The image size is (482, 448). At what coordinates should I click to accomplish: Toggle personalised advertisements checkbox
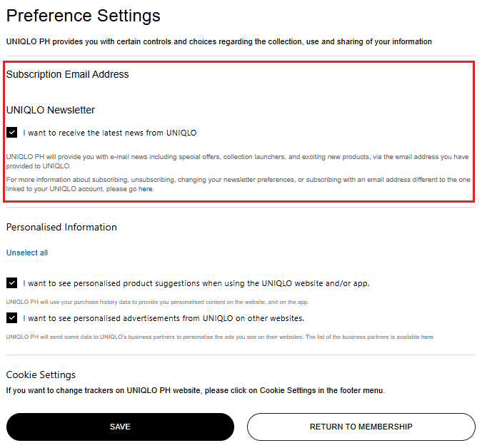pos(11,317)
